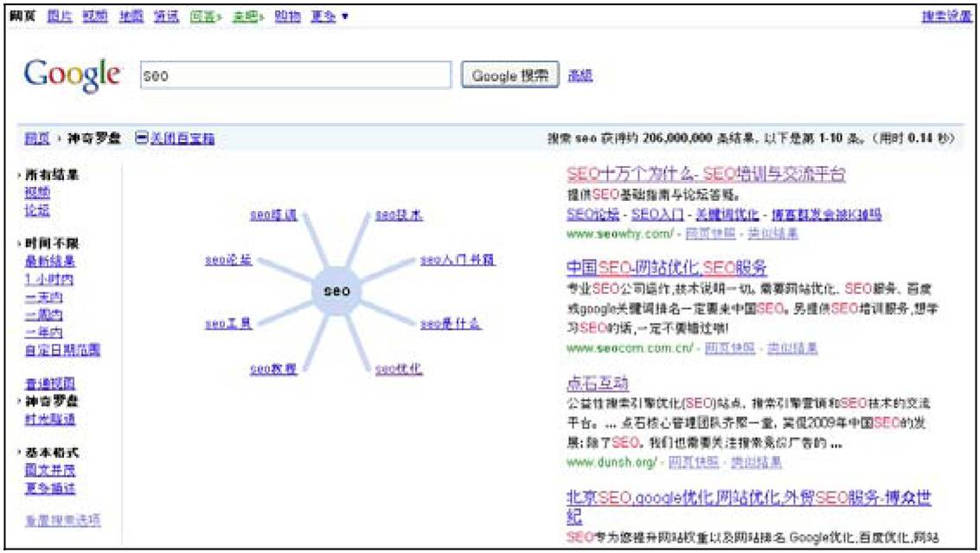980x553 pixels.
Task: Open the SEO论坛 sitelink under the first result
Action: click(592, 215)
